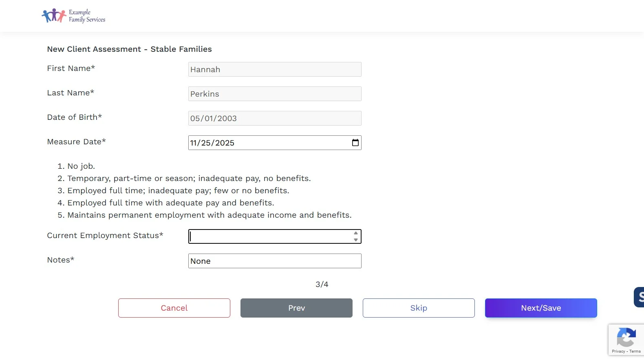
Task: Go back with the Prev button
Action: click(x=296, y=308)
